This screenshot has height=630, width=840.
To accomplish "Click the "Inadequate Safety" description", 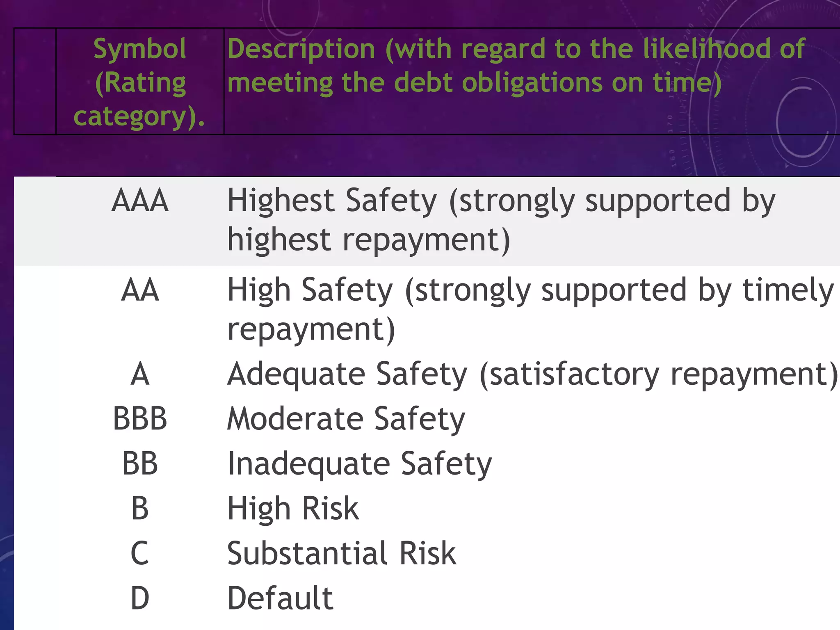I will click(x=359, y=463).
